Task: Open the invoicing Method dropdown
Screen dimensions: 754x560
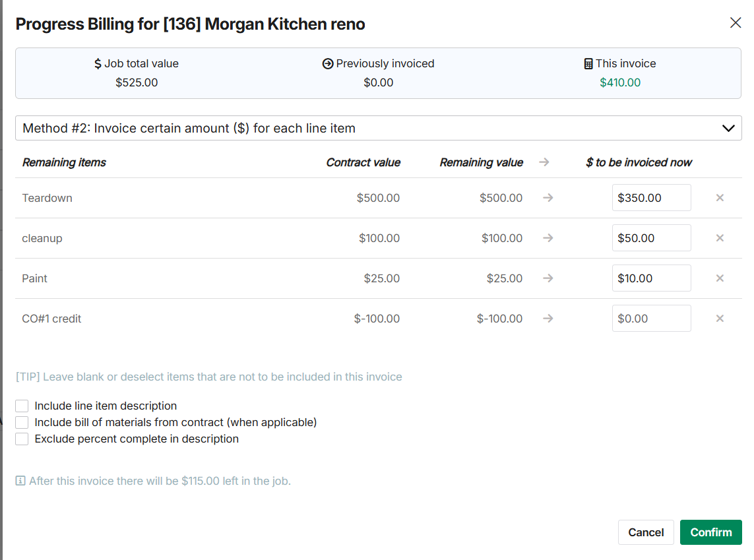Action: tap(378, 128)
